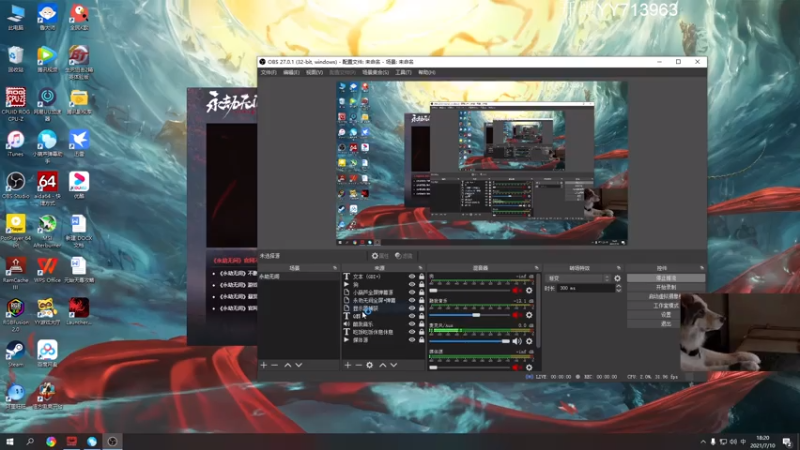Adjust the volume slider of the -12.1 dB channel
Image resolution: width=800 pixels, height=450 pixels.
[469, 315]
